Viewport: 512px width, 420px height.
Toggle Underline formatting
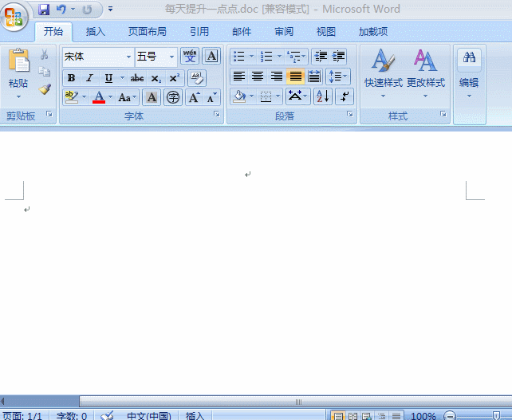tap(108, 78)
